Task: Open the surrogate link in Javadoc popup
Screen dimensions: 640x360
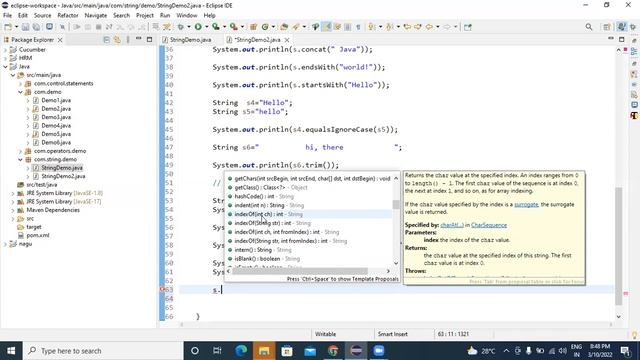Action: tap(526, 204)
